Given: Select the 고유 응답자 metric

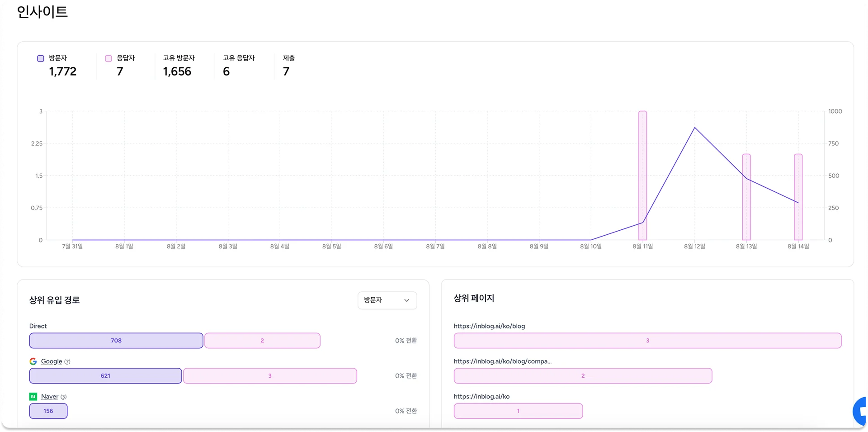Looking at the screenshot, I should click(x=238, y=66).
